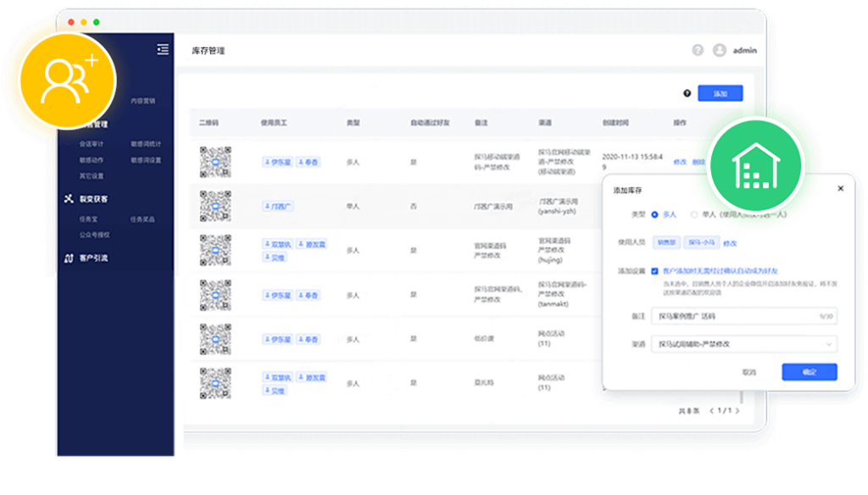Click the 裂变获客 sidebar section icon
The width and height of the screenshot is (868, 495).
70,199
